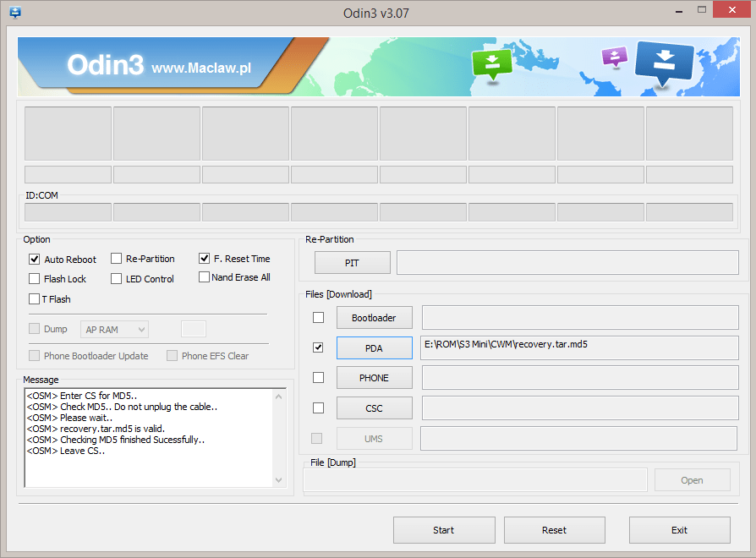756x558 pixels.
Task: Click Message log scrollbar down arrow
Action: pyautogui.click(x=279, y=480)
